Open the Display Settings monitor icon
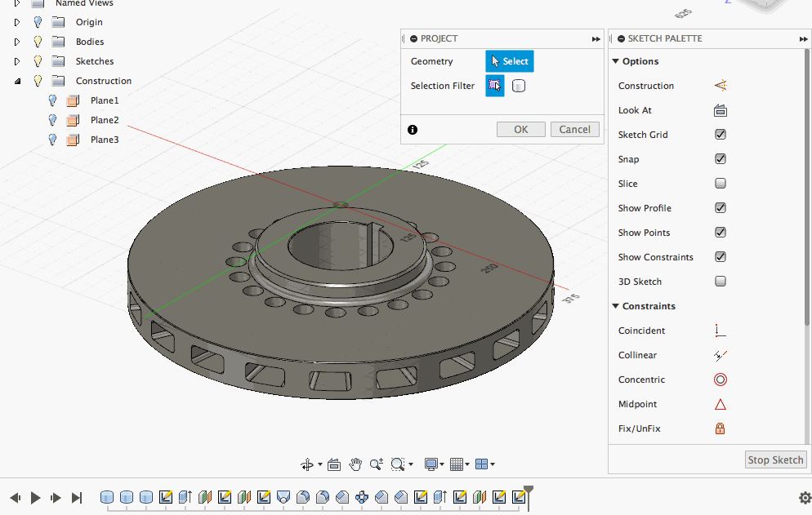 point(431,464)
